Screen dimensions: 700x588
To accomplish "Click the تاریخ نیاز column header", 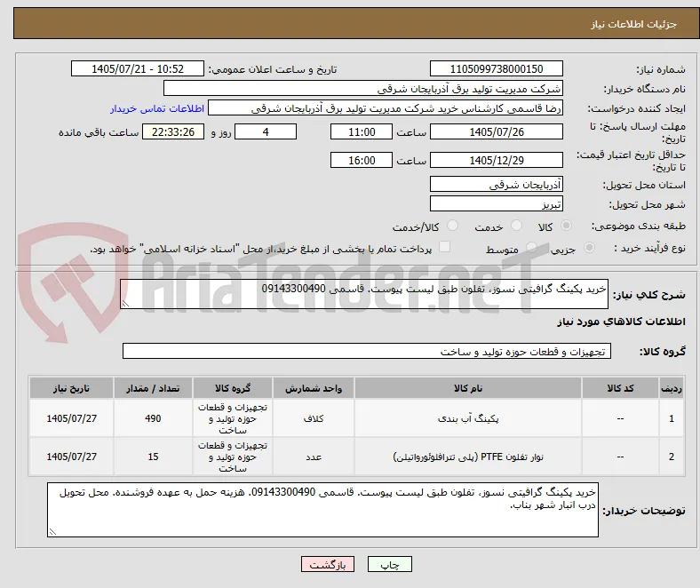I will (x=71, y=388).
